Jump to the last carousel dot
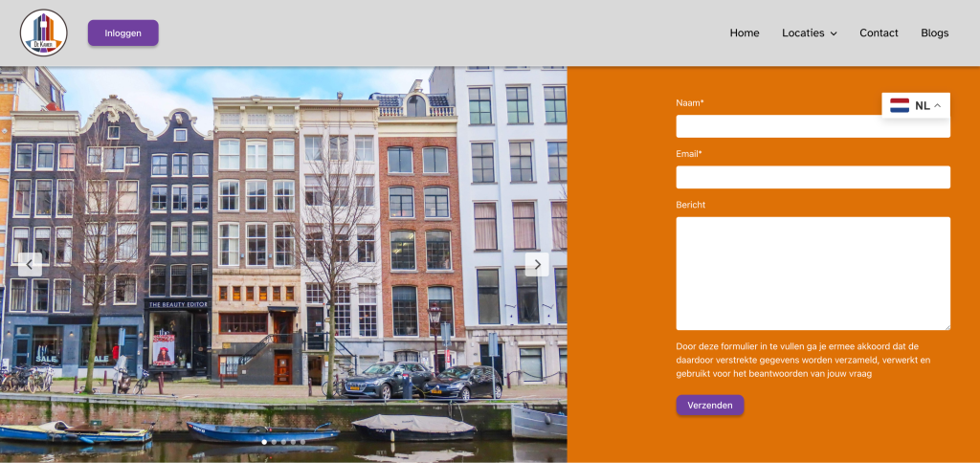Image resolution: width=980 pixels, height=463 pixels. click(303, 442)
